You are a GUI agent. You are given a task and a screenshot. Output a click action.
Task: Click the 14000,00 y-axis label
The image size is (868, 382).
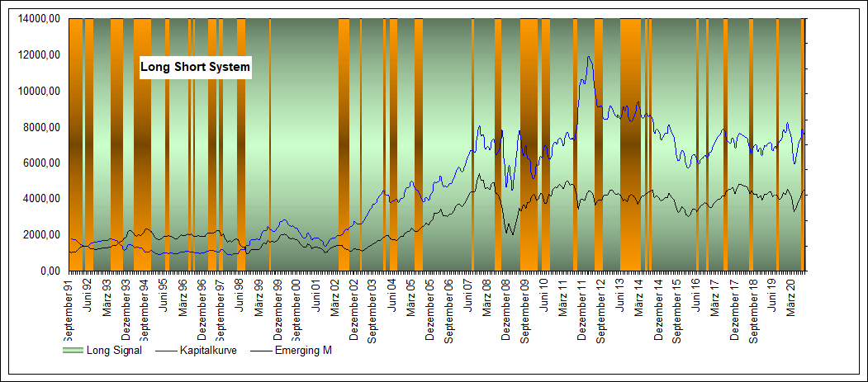[38, 19]
